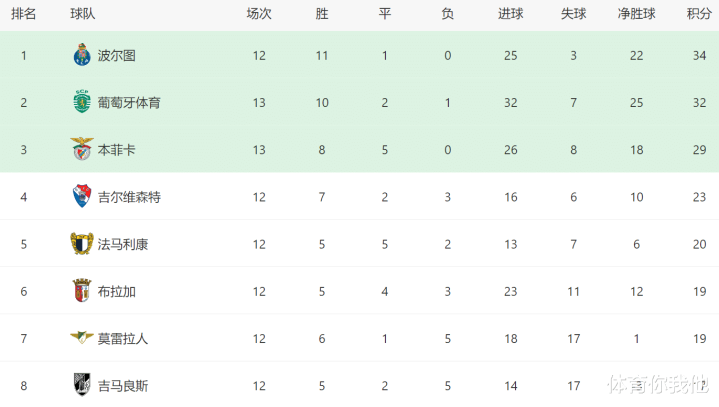Select the 吉尔维森特 team name

pyautogui.click(x=130, y=197)
